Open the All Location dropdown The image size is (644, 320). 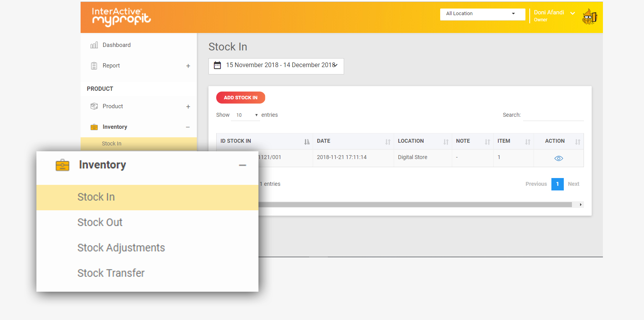(482, 14)
